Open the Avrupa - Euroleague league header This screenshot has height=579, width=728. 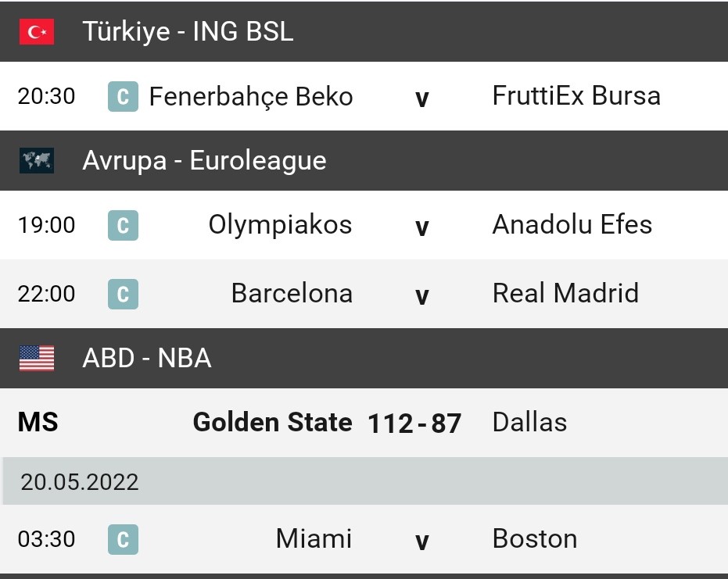[x=364, y=160]
